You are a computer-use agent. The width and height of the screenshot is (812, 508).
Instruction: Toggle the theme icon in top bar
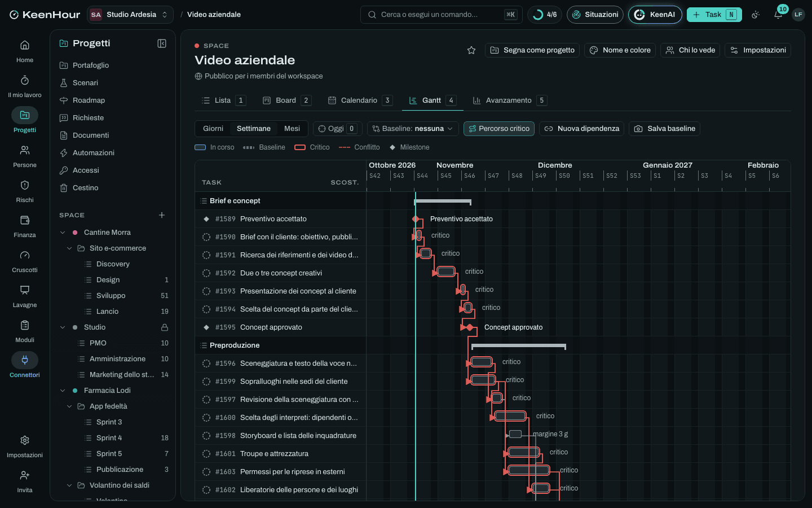756,15
